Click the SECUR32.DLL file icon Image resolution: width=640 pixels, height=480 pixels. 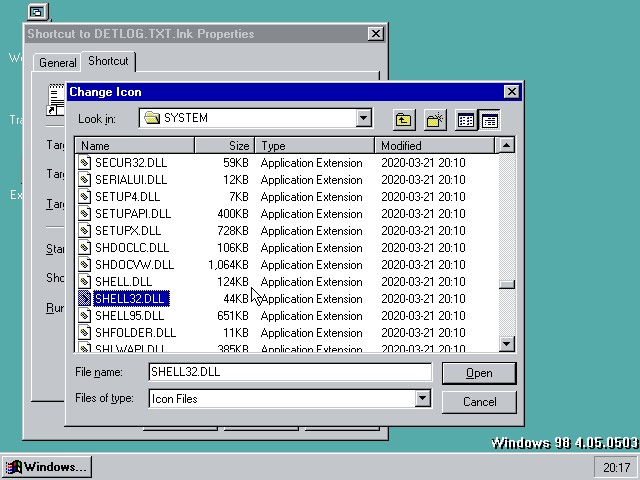tap(86, 163)
